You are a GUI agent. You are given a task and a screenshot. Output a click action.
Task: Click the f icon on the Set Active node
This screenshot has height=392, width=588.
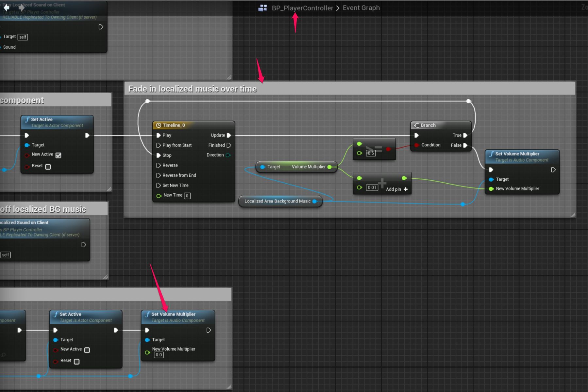point(27,119)
